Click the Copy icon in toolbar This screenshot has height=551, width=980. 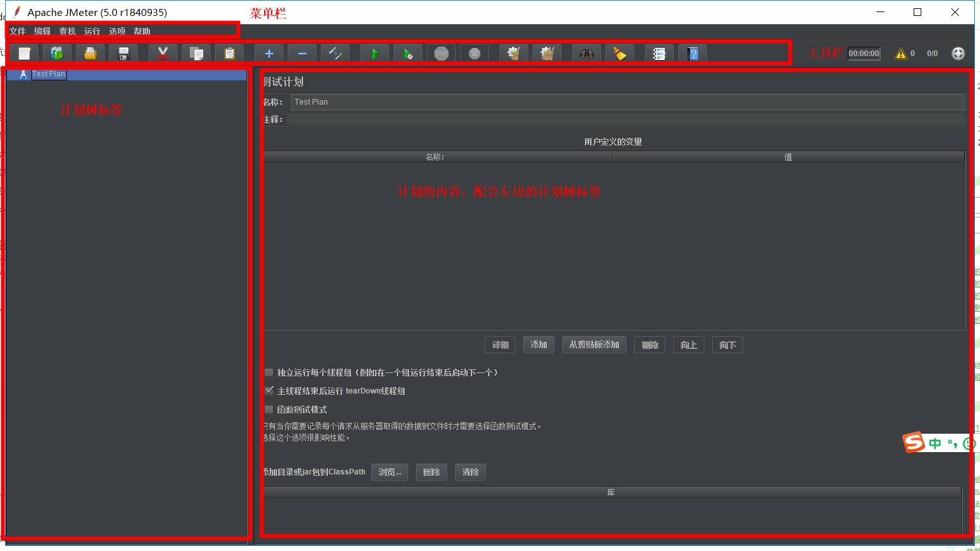[197, 54]
